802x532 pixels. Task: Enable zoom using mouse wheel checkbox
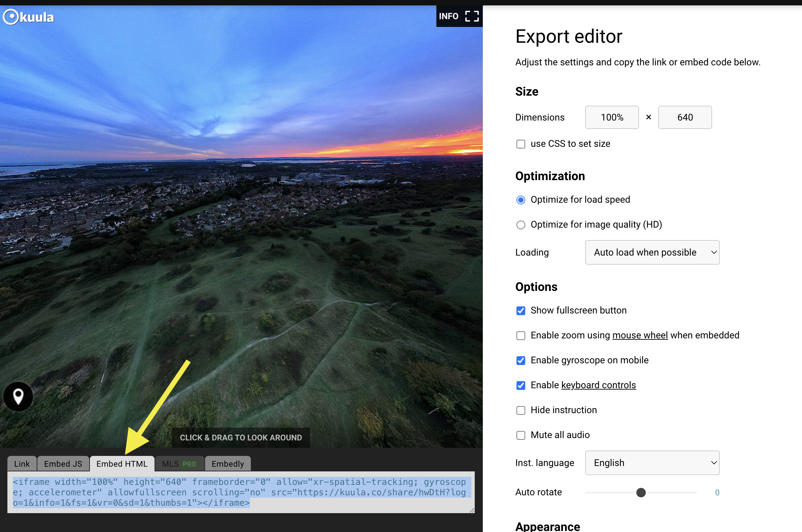pyautogui.click(x=521, y=336)
